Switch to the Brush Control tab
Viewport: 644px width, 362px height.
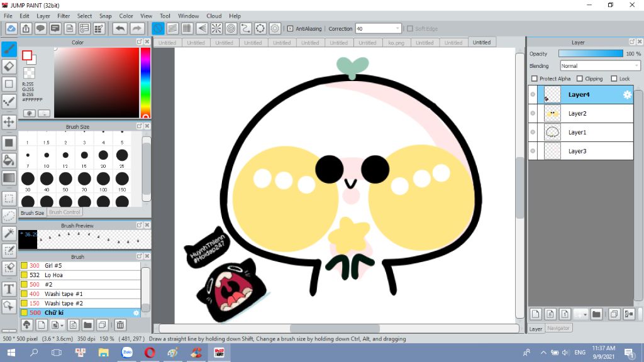coord(65,212)
